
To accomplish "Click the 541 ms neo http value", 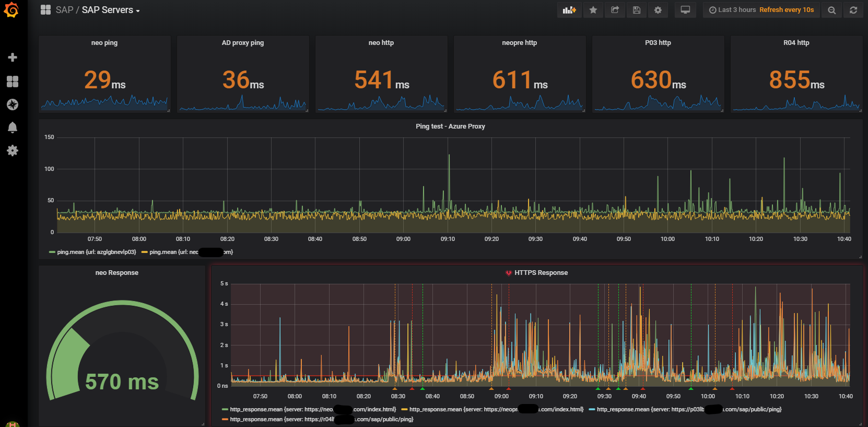I will click(x=381, y=80).
